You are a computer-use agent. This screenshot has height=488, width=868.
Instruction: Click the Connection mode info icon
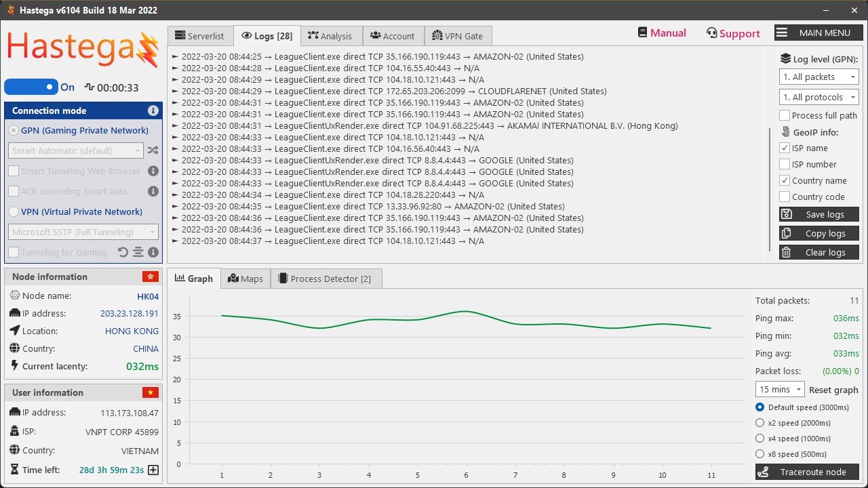click(153, 110)
